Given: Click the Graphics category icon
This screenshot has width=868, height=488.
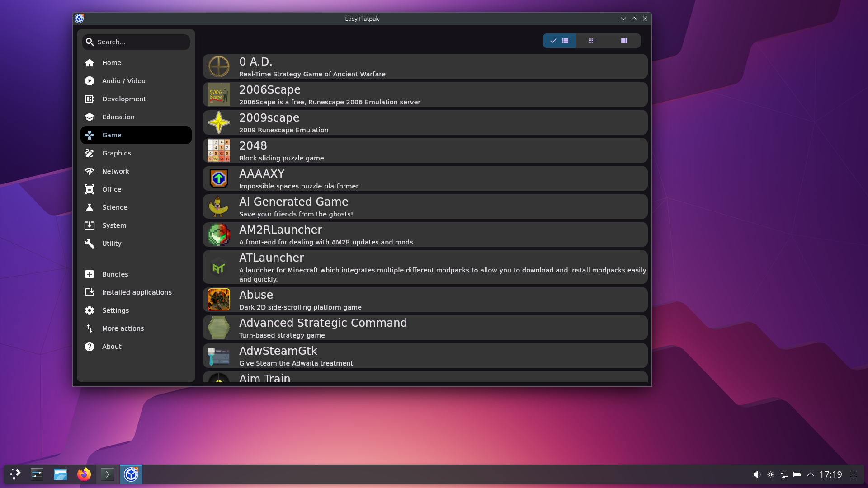Looking at the screenshot, I should [90, 153].
